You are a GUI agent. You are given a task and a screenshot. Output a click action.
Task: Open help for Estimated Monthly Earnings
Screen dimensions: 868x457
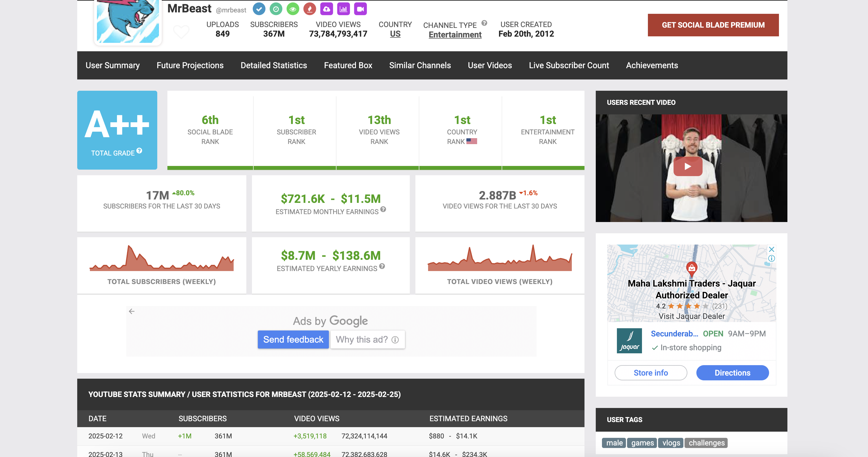[383, 209]
